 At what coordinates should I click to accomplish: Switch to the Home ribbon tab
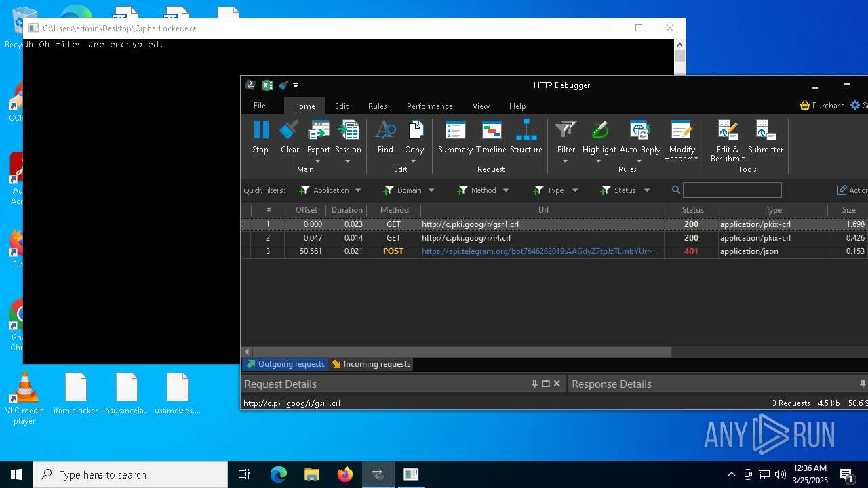304,106
